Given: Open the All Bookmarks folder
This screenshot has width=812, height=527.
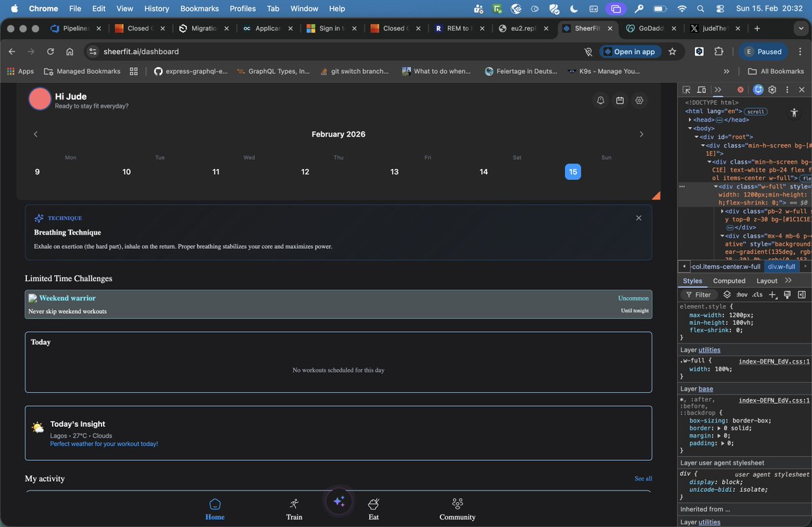Looking at the screenshot, I should click(x=775, y=71).
